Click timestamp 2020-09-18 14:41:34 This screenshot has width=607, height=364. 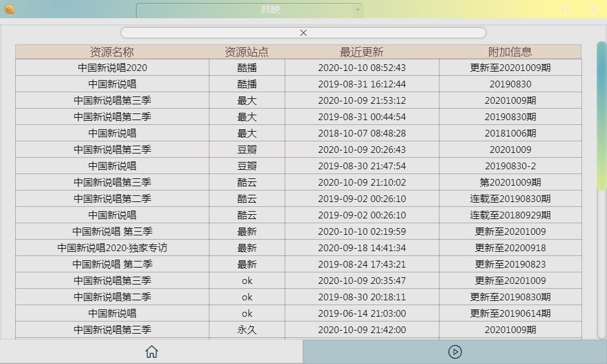362,248
